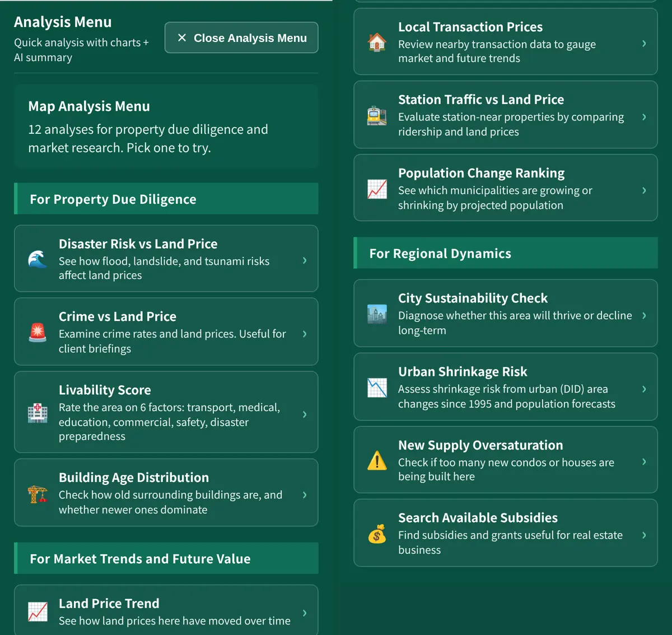Click the Analysis Menu panel title
Viewport: 672px width, 635px height.
(63, 22)
